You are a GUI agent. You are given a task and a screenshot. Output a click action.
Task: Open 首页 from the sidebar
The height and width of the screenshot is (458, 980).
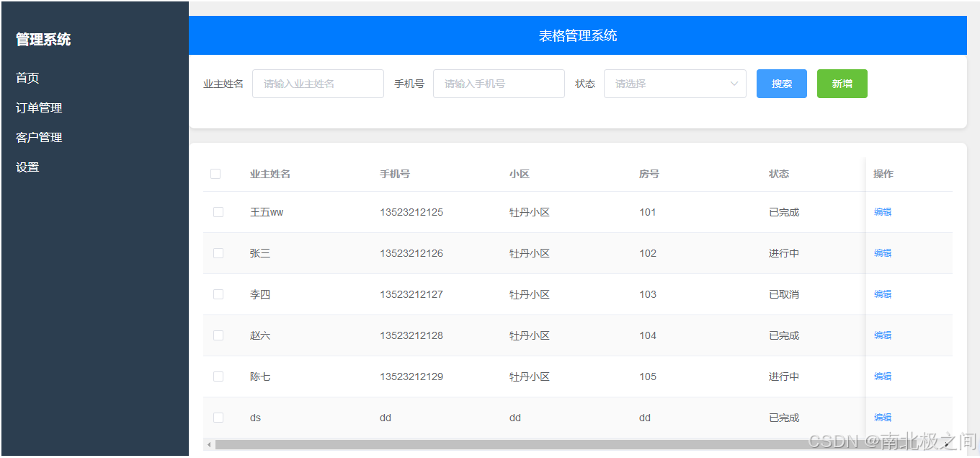27,78
